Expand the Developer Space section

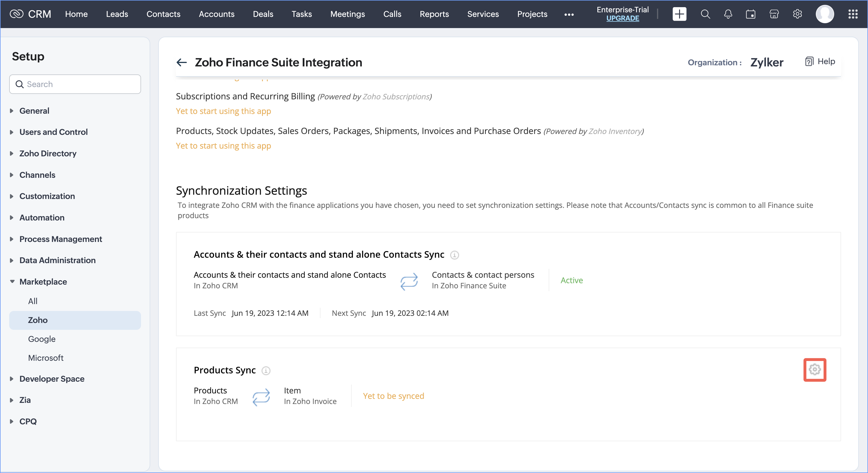click(52, 379)
